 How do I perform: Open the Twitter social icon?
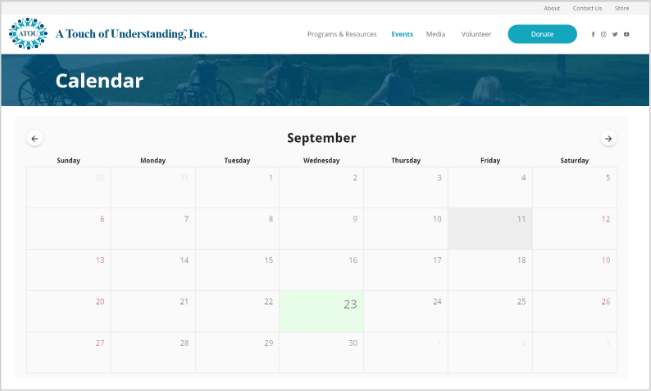point(615,34)
